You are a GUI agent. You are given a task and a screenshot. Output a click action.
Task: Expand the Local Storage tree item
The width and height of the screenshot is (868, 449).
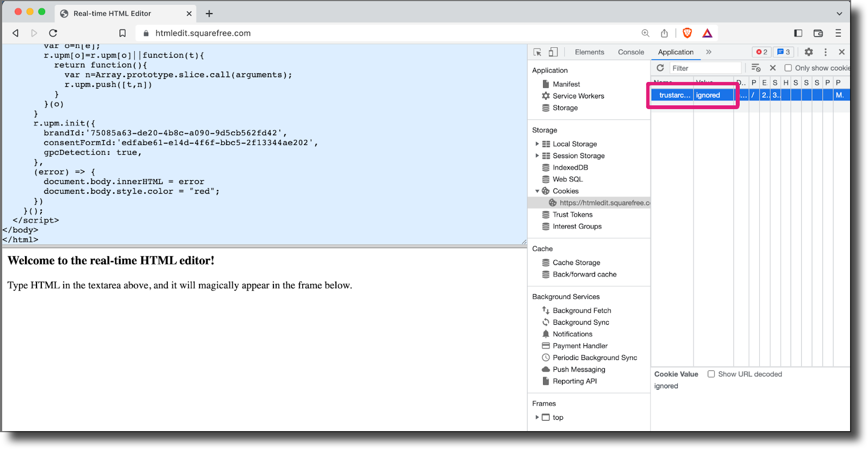click(x=537, y=144)
